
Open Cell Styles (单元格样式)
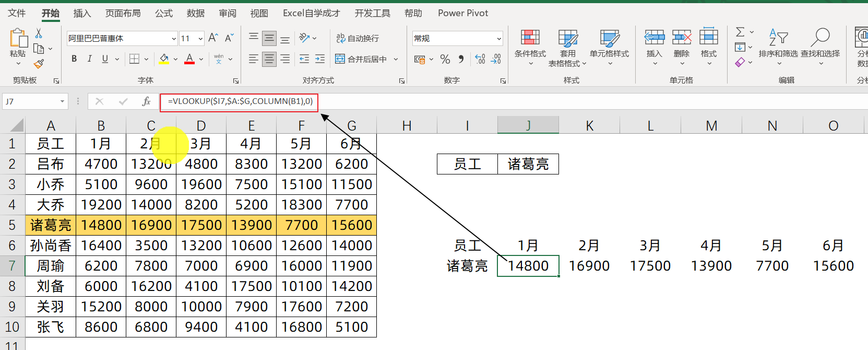point(610,48)
